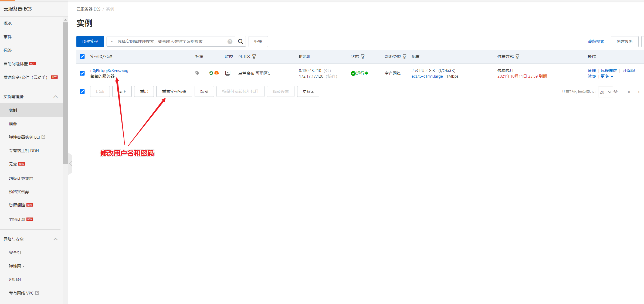Click the payment method filter icon
This screenshot has height=304, width=644.
point(517,56)
